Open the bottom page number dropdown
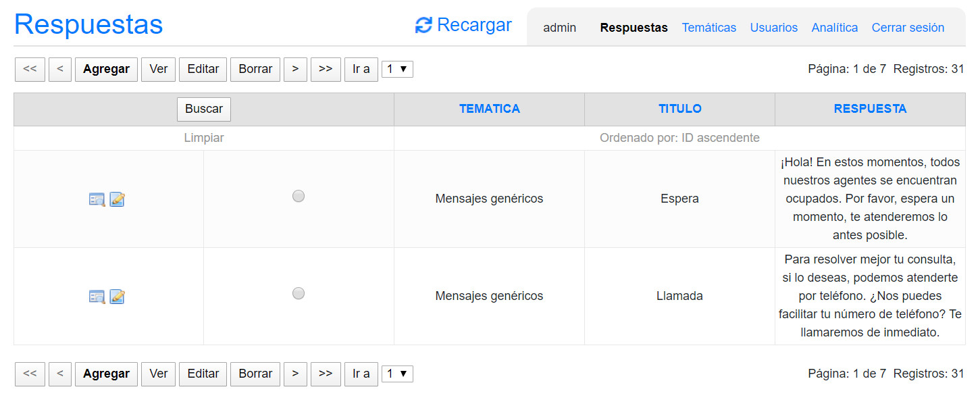Image resolution: width=980 pixels, height=404 pixels. tap(397, 374)
